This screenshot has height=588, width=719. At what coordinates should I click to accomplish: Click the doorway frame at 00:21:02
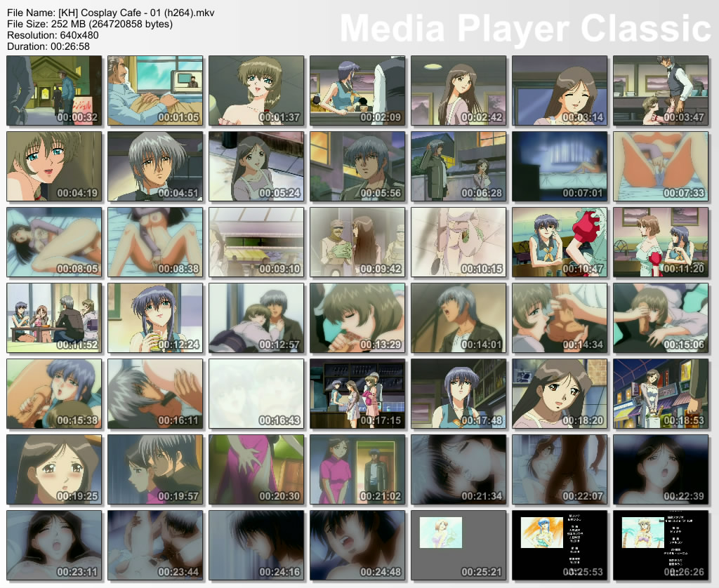click(357, 469)
